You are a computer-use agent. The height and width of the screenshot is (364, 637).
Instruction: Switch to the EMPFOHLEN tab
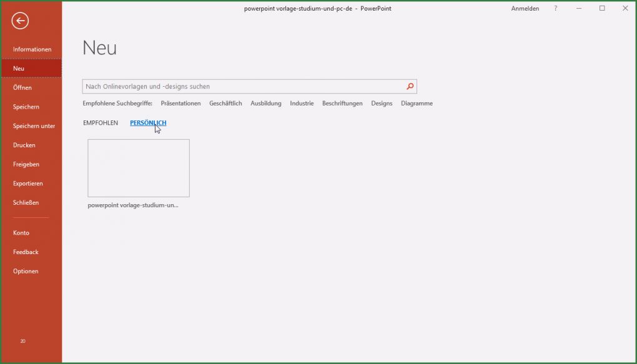tap(99, 123)
